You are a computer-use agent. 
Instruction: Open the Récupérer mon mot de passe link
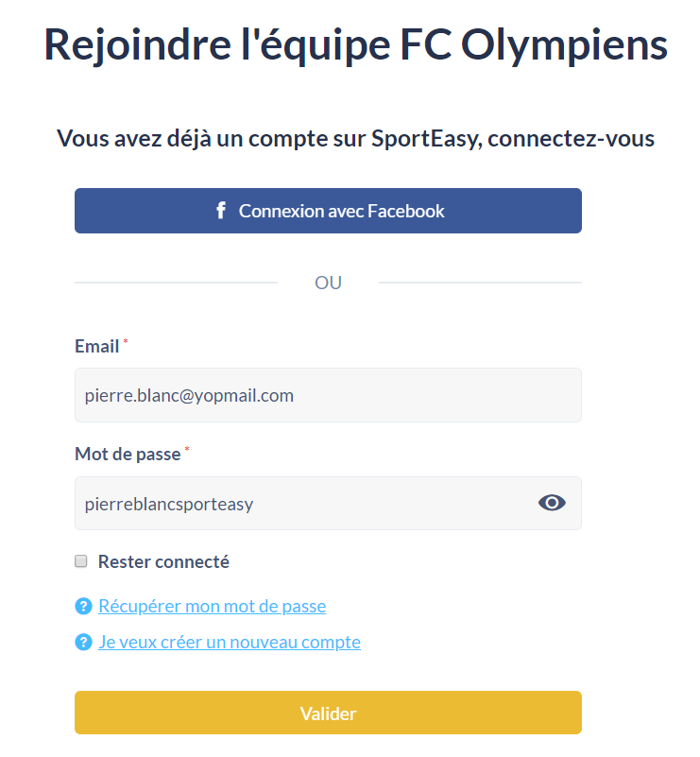(x=213, y=607)
